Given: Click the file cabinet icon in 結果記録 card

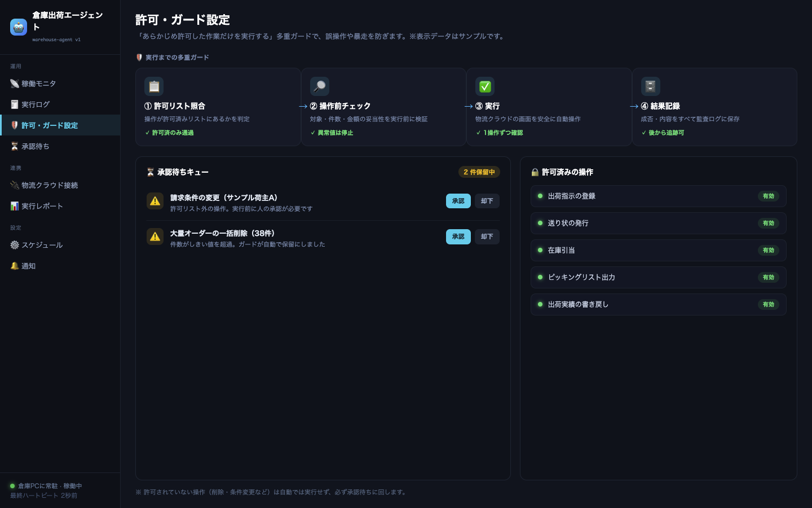Looking at the screenshot, I should (651, 86).
